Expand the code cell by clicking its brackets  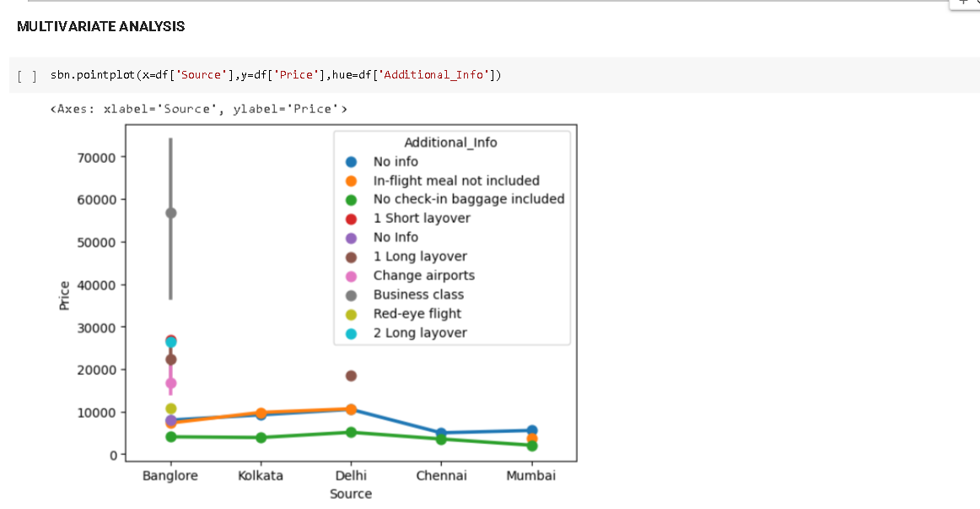point(22,74)
